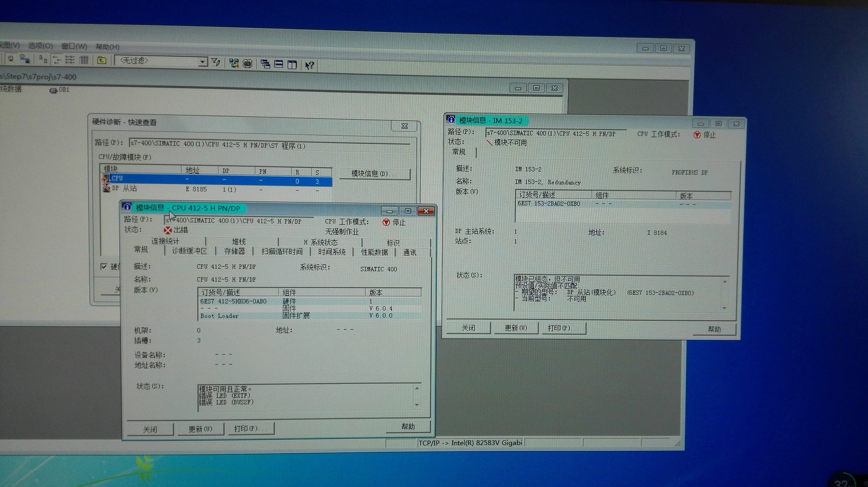Arrange windows vertically via toolbar icon
This screenshot has width=868, height=487.
292,65
